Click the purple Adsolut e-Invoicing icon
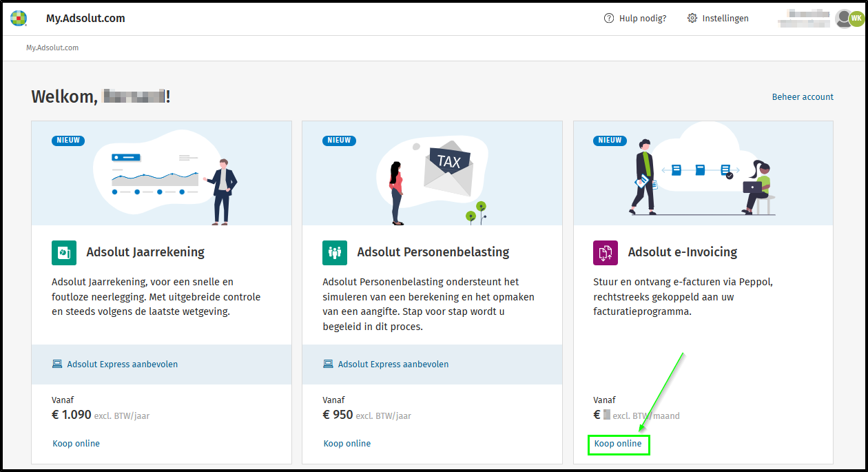The width and height of the screenshot is (868, 472). click(x=606, y=252)
